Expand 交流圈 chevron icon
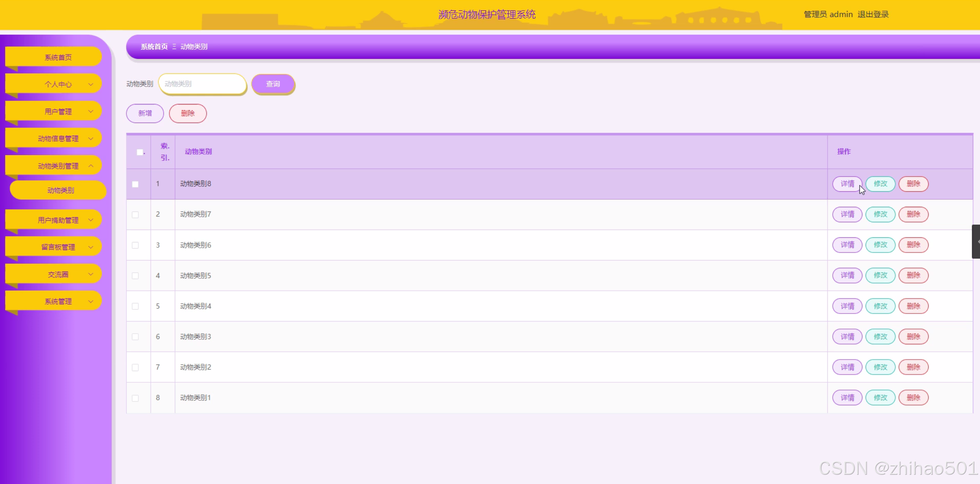The height and width of the screenshot is (484, 980). point(91,274)
